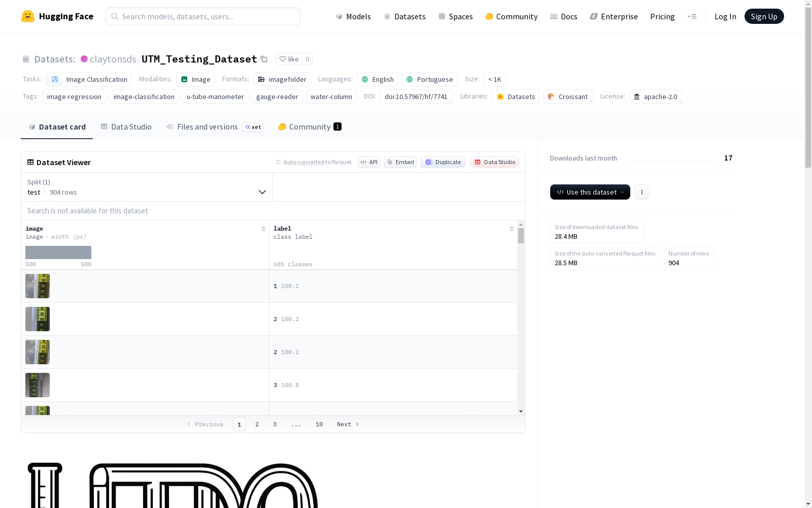Click the size tag '< 1K'
The height and width of the screenshot is (508, 812).
tap(495, 79)
